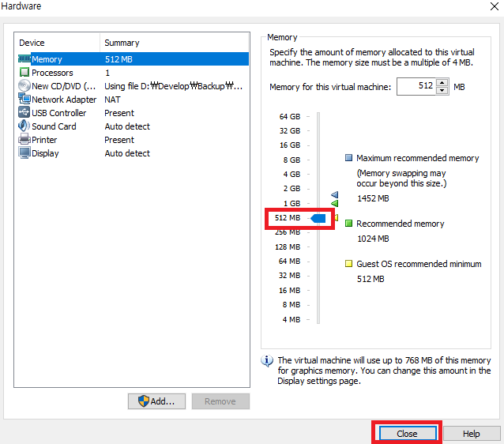Click the 8 GB scale label
Viewport: 504px width, 444px height.
[x=291, y=160]
